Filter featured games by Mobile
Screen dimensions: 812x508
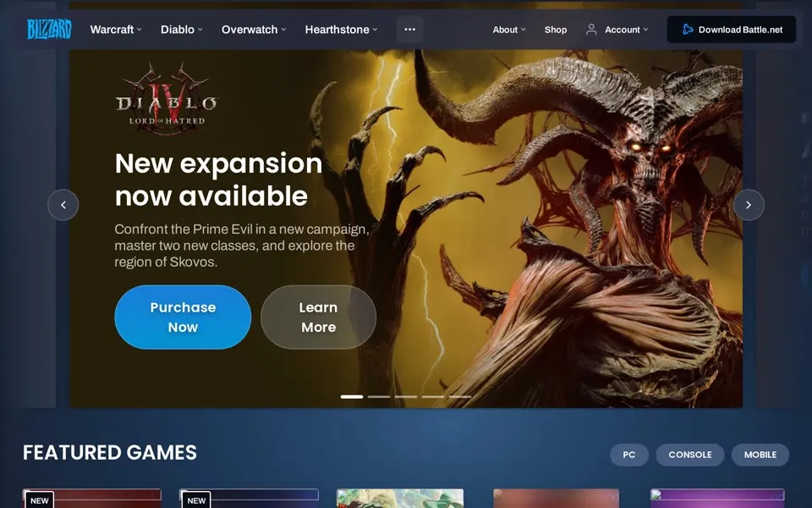(x=760, y=455)
